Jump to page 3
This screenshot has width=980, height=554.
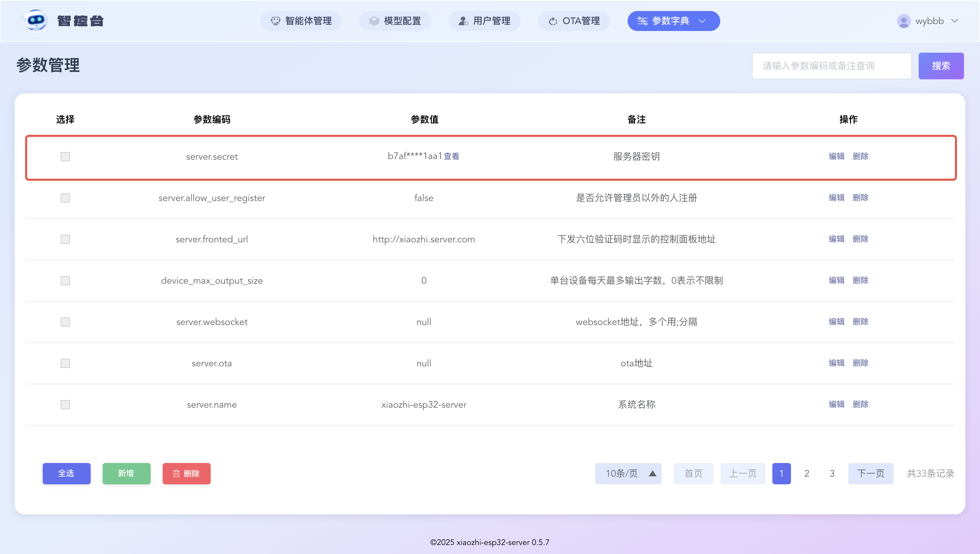[x=832, y=473]
